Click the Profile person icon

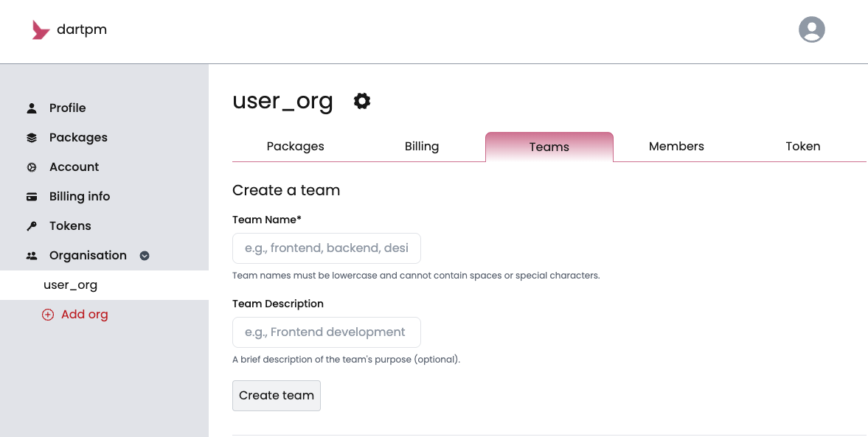[32, 108]
